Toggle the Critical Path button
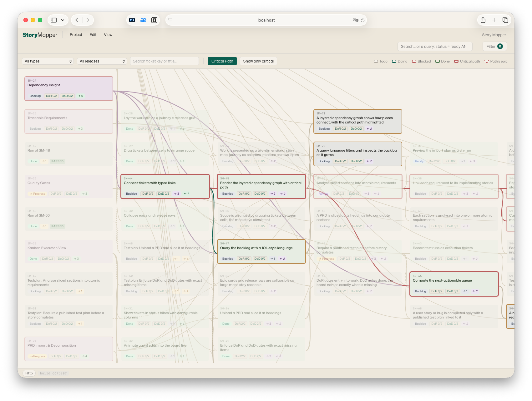Image resolution: width=532 pixels, height=401 pixels. click(222, 61)
